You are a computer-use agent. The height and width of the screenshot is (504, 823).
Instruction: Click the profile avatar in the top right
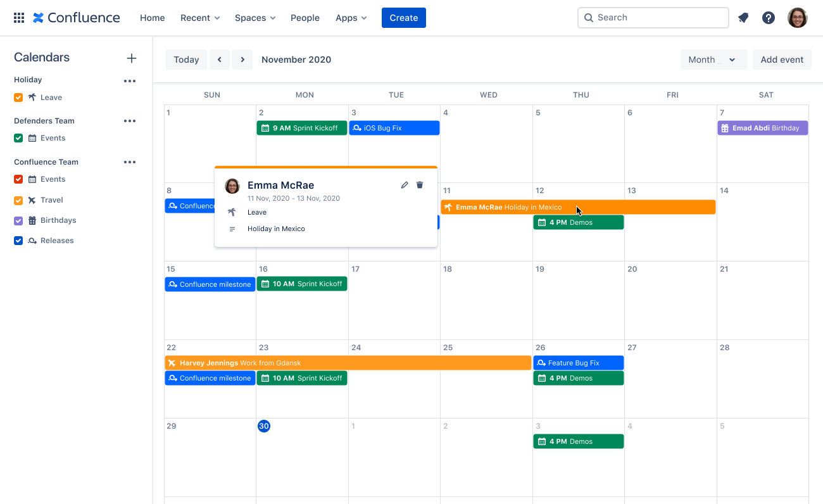point(797,17)
